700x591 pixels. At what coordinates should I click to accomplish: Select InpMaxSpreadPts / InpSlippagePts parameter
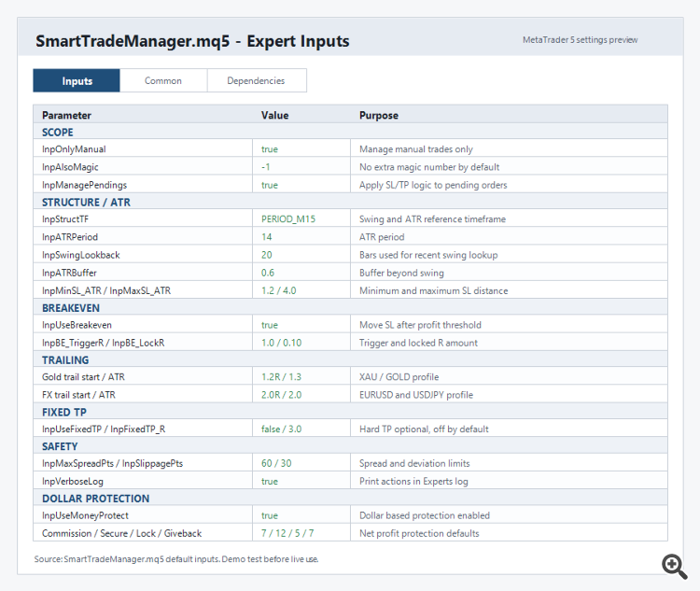(x=113, y=464)
